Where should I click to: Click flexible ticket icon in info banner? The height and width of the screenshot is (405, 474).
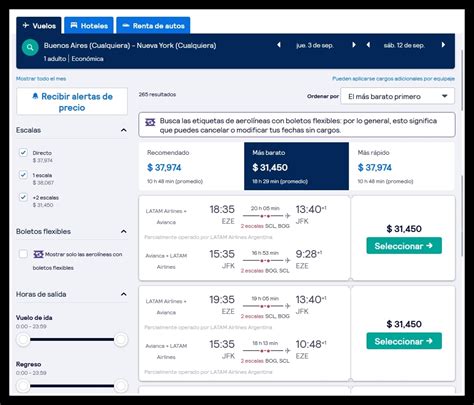(x=150, y=122)
